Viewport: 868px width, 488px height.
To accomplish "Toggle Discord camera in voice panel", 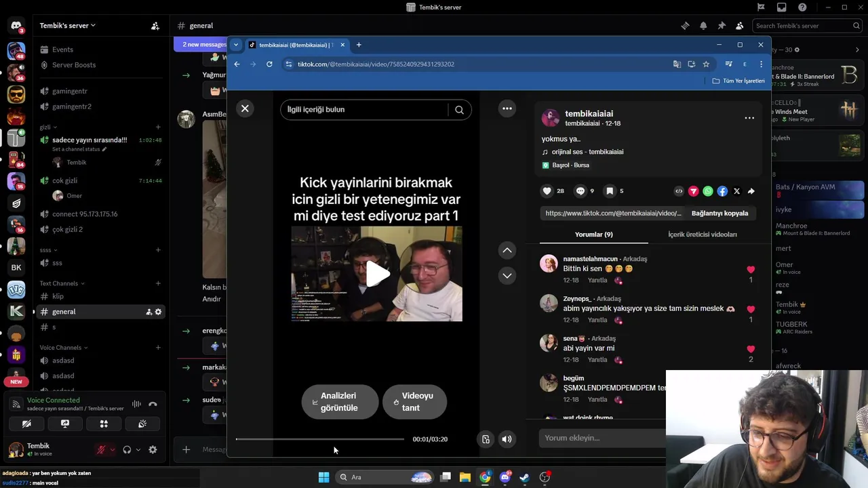I will (26, 424).
